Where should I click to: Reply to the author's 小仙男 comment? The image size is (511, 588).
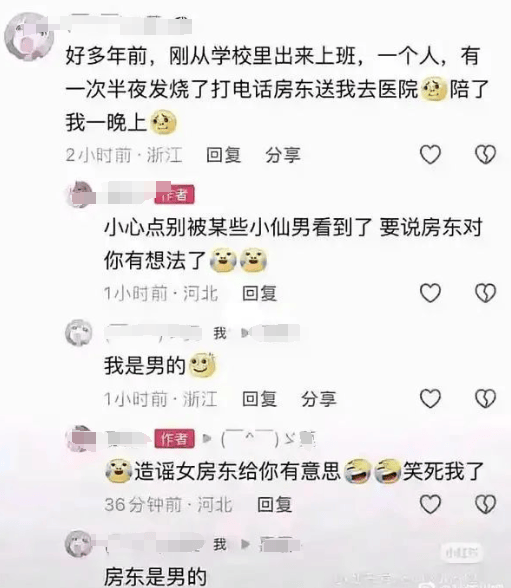259,293
